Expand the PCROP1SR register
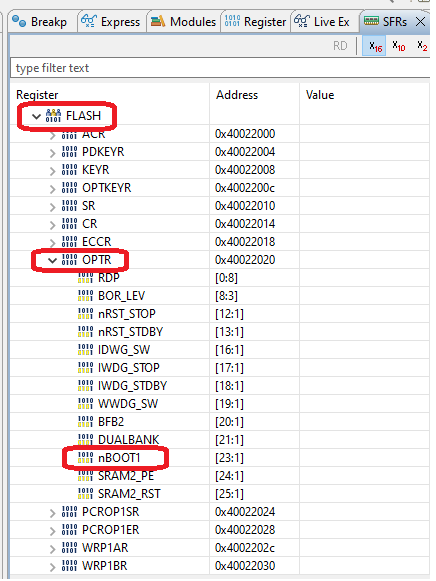Viewport: 436px width, 581px height. point(52,513)
